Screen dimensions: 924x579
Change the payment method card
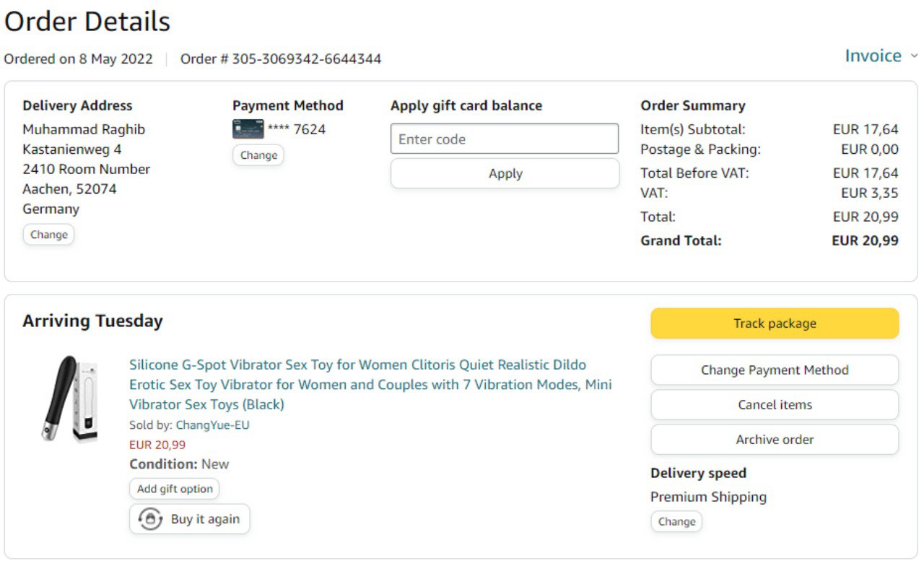point(258,155)
